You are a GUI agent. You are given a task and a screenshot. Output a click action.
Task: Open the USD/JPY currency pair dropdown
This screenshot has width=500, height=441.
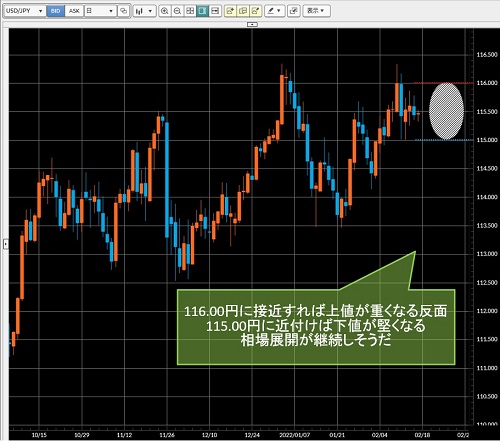[x=24, y=11]
